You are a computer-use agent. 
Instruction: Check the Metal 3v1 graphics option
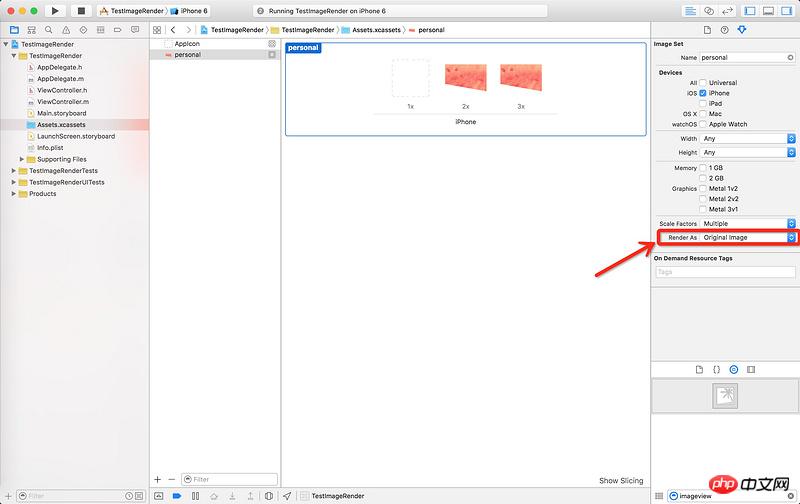click(703, 209)
